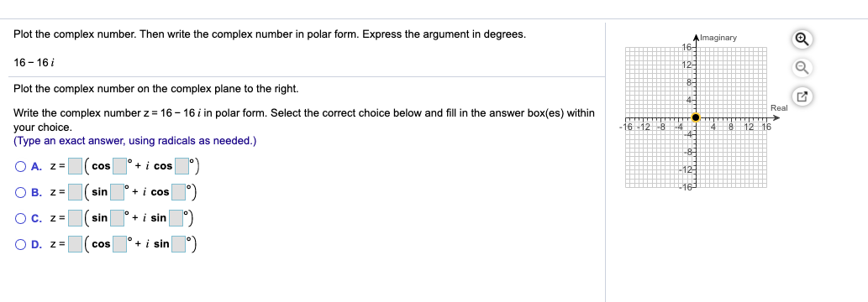Select choice D cos plus i sin
Viewport: 868px width, 302px height.
[20, 244]
